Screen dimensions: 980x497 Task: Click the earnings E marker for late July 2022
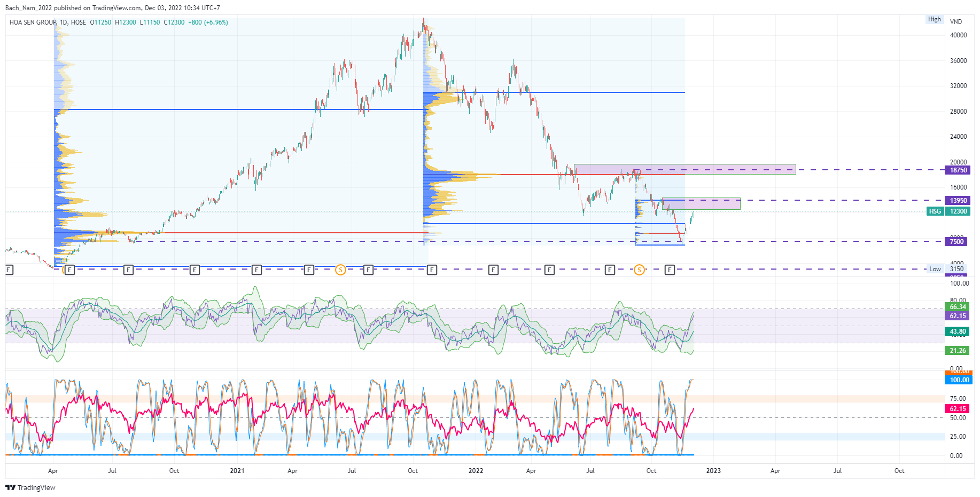610,270
